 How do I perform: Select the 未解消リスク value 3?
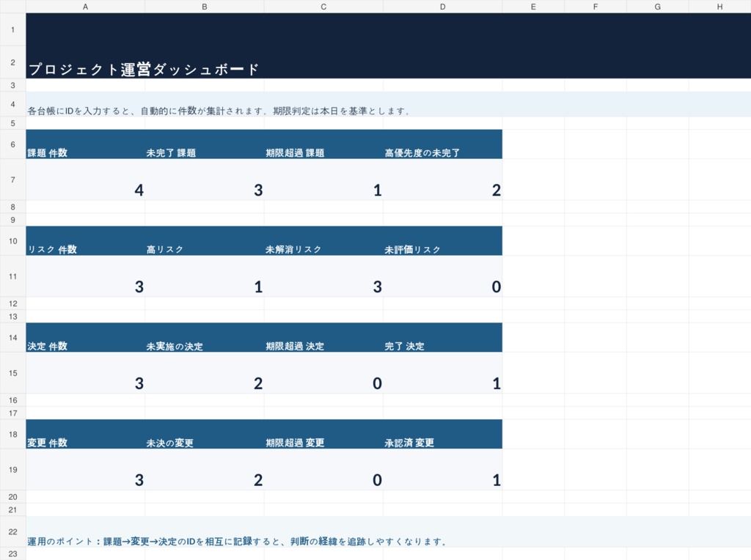coord(323,276)
